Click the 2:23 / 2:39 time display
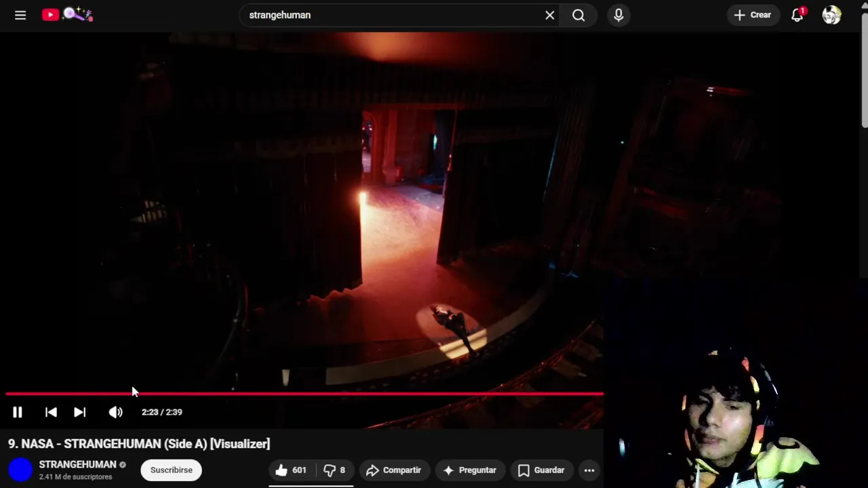 pos(161,412)
